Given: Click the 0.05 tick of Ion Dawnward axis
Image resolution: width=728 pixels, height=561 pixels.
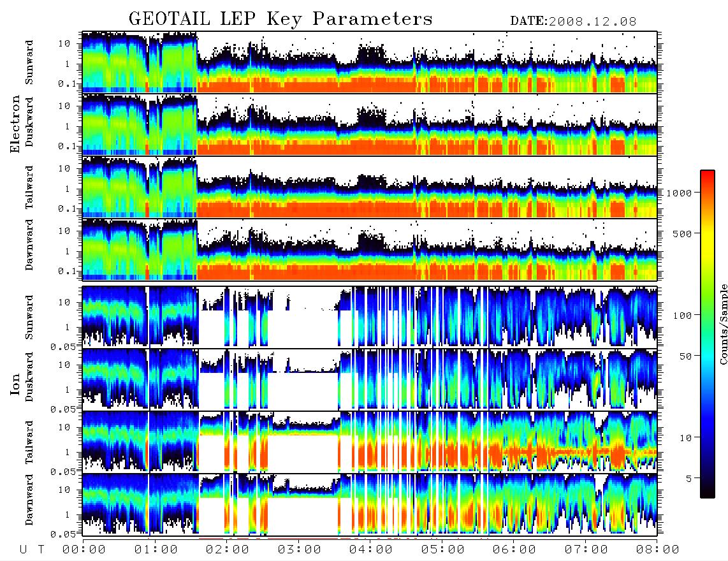Looking at the screenshot, I should point(63,534).
